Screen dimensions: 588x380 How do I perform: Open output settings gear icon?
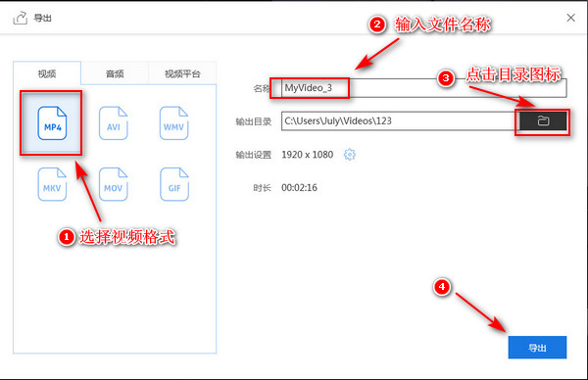[x=350, y=155]
